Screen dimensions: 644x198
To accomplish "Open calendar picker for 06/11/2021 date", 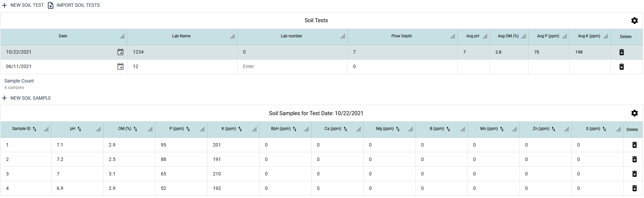I will point(120,66).
